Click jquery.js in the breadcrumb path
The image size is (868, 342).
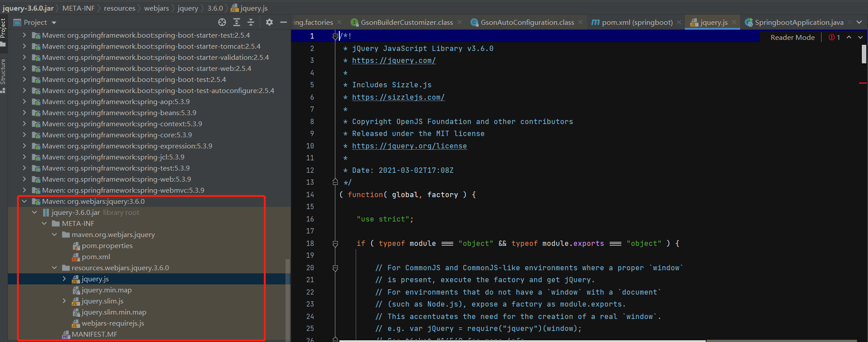pos(250,8)
